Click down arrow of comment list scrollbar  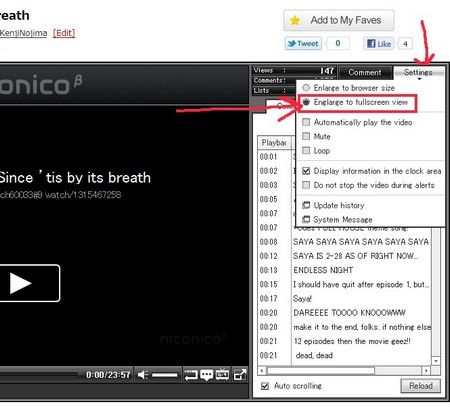coord(436,361)
